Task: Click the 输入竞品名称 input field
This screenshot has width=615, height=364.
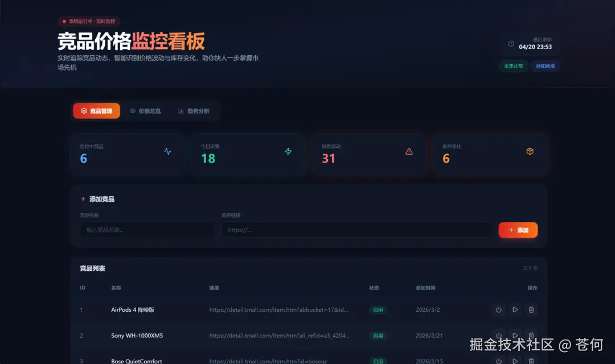Action: [147, 230]
